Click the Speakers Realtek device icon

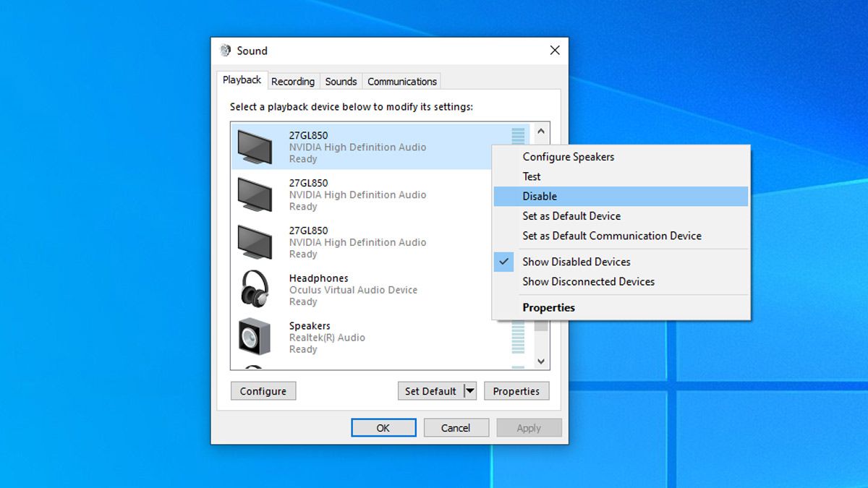(x=255, y=337)
